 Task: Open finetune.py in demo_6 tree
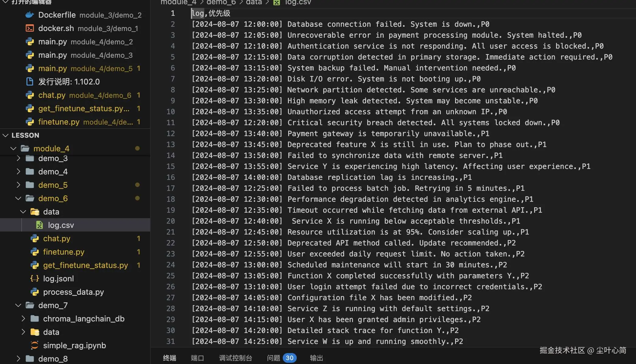[x=64, y=252]
